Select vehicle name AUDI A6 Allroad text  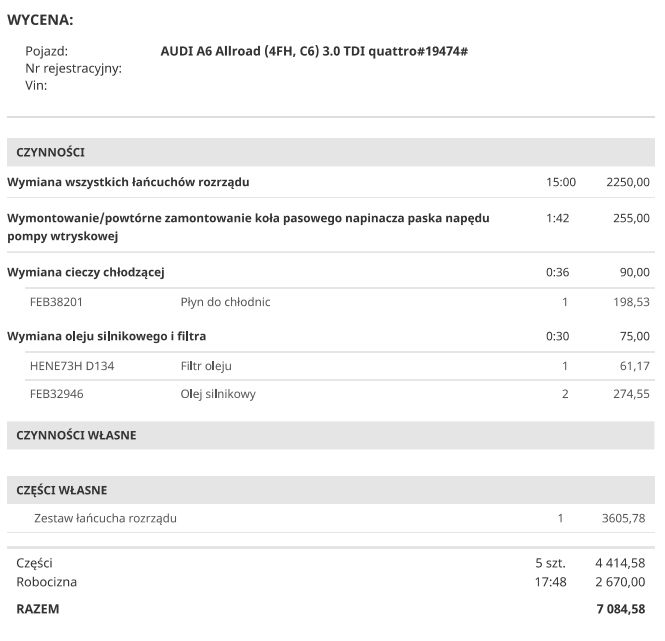314,51
